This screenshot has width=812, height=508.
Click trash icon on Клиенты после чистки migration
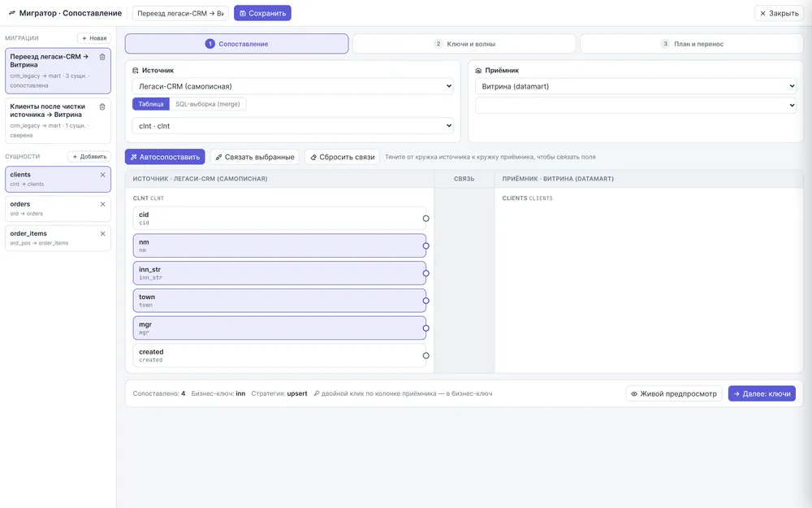click(x=102, y=106)
